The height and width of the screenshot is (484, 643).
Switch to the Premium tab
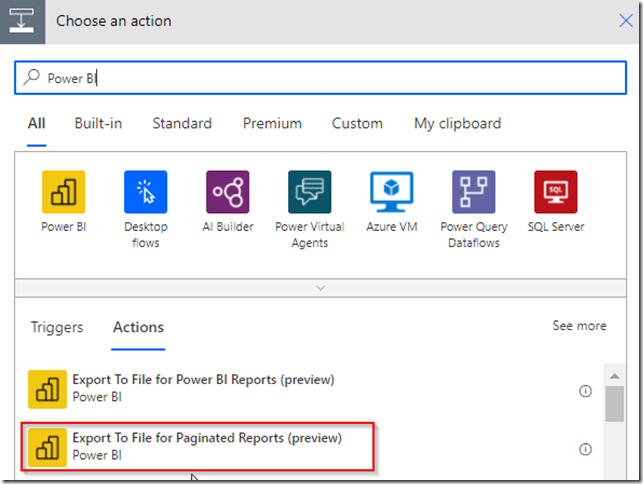click(x=272, y=123)
